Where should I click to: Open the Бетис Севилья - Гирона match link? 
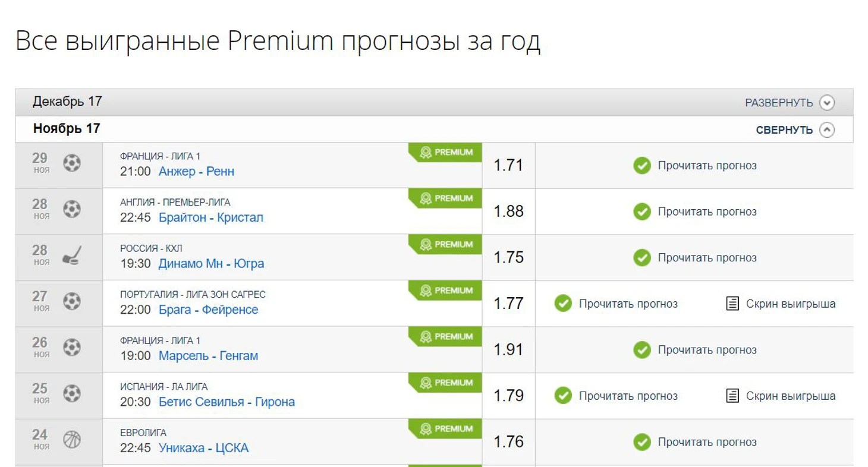(227, 402)
